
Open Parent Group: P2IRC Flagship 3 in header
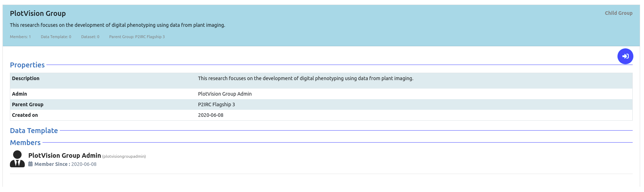(x=137, y=37)
